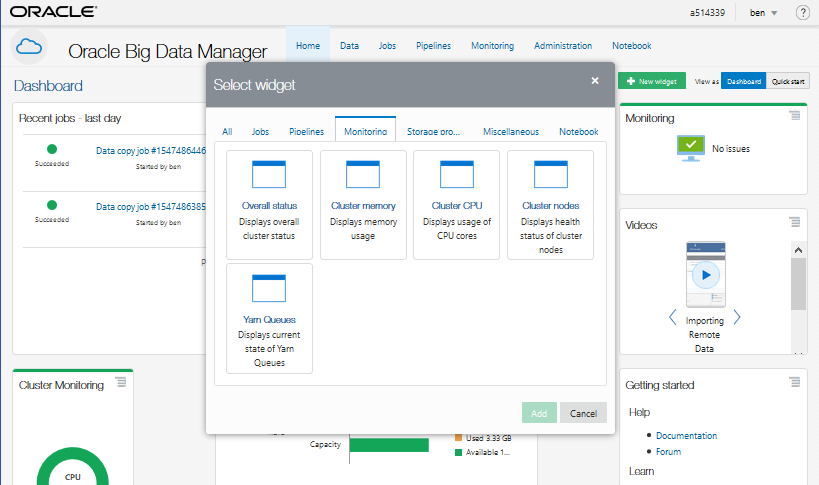Click the Videos panel scroll up arrow
The image size is (819, 485).
click(x=798, y=250)
